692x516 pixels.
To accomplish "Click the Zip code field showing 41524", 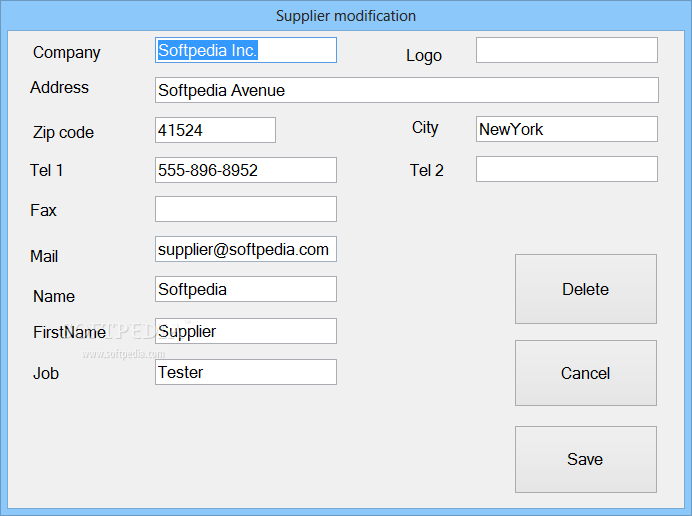I will point(215,130).
